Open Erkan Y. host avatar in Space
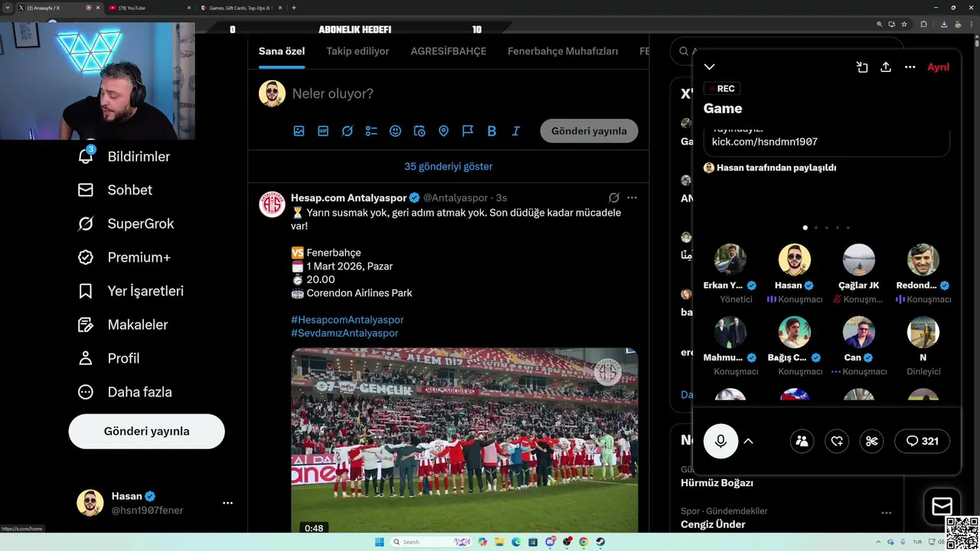Image resolution: width=980 pixels, height=551 pixels. tap(730, 260)
